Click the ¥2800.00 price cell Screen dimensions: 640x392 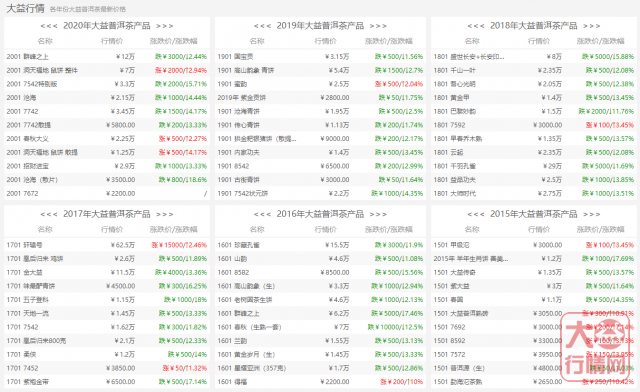pyautogui.click(x=335, y=98)
